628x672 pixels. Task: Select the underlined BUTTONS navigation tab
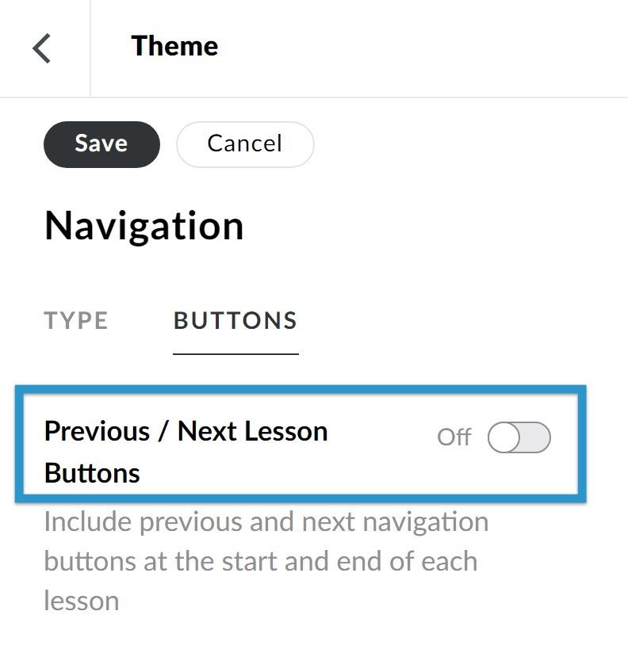[x=235, y=320]
